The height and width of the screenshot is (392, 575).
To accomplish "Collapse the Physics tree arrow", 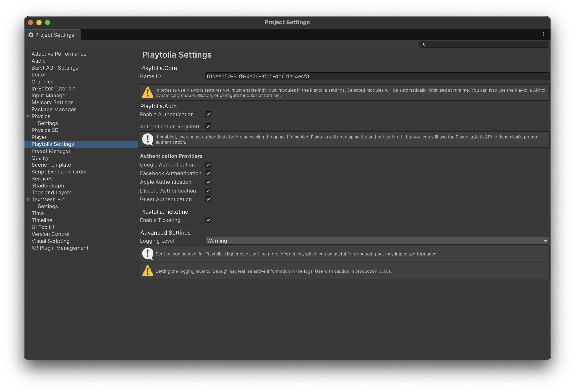I will click(28, 117).
